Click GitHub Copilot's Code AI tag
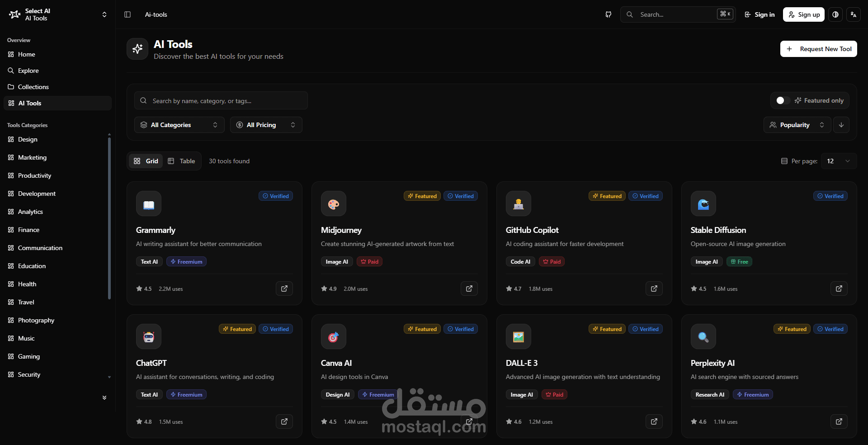 coord(520,261)
